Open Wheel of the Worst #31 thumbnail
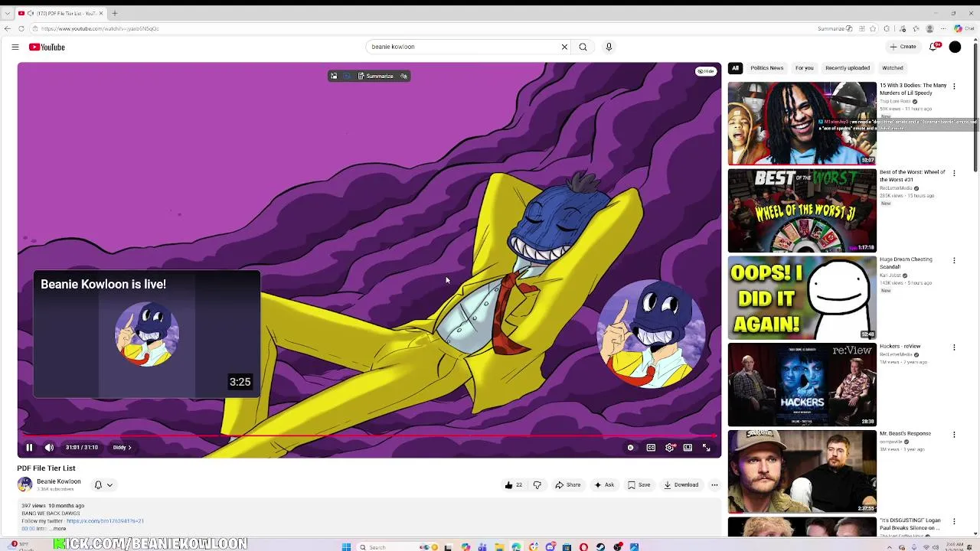Image resolution: width=980 pixels, height=551 pixels. (x=802, y=210)
